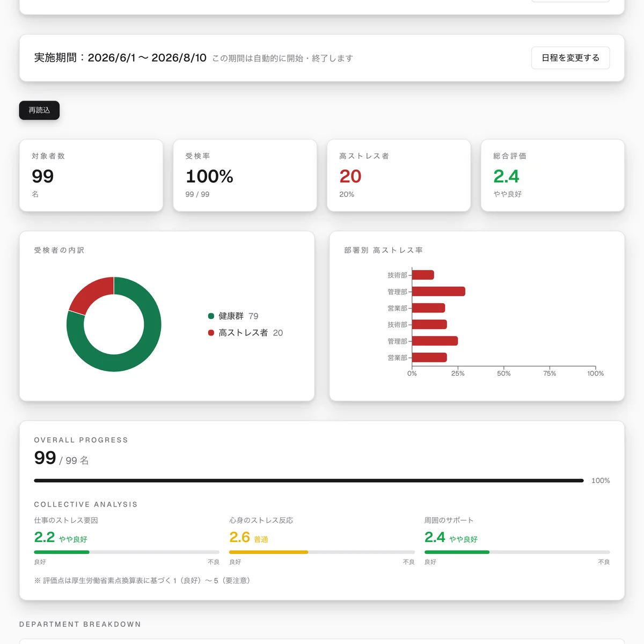Click the 仕事のストレス要因 label
This screenshot has width=644, height=644.
point(66,521)
